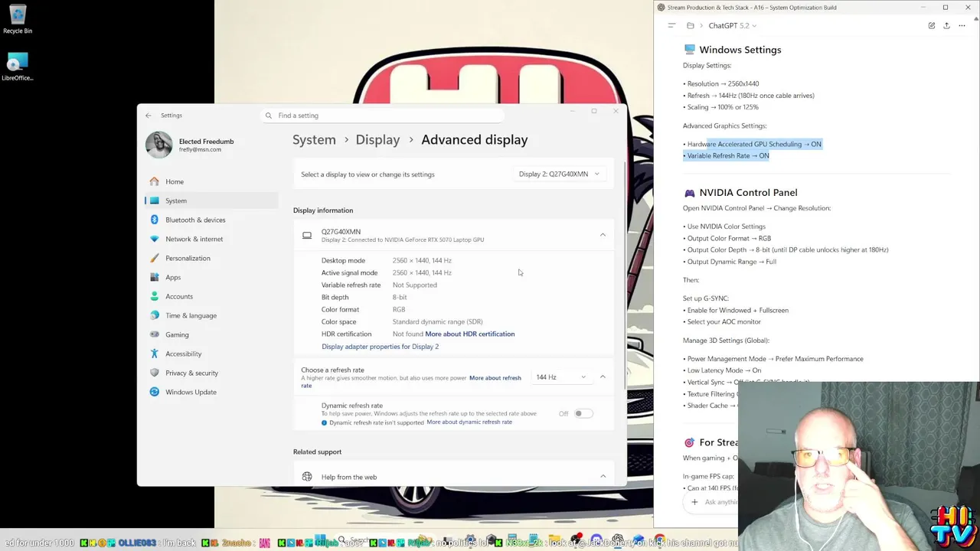The height and width of the screenshot is (551, 980).
Task: Click the globe icon beside Help from the web
Action: [307, 477]
